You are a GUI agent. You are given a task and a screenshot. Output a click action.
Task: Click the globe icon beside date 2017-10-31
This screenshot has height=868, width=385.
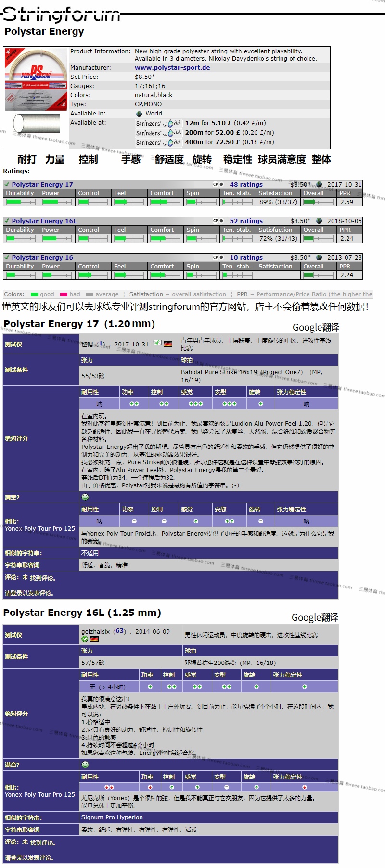point(319,184)
